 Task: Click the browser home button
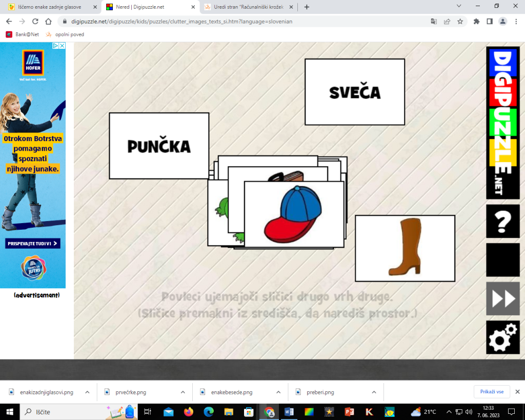click(x=48, y=22)
